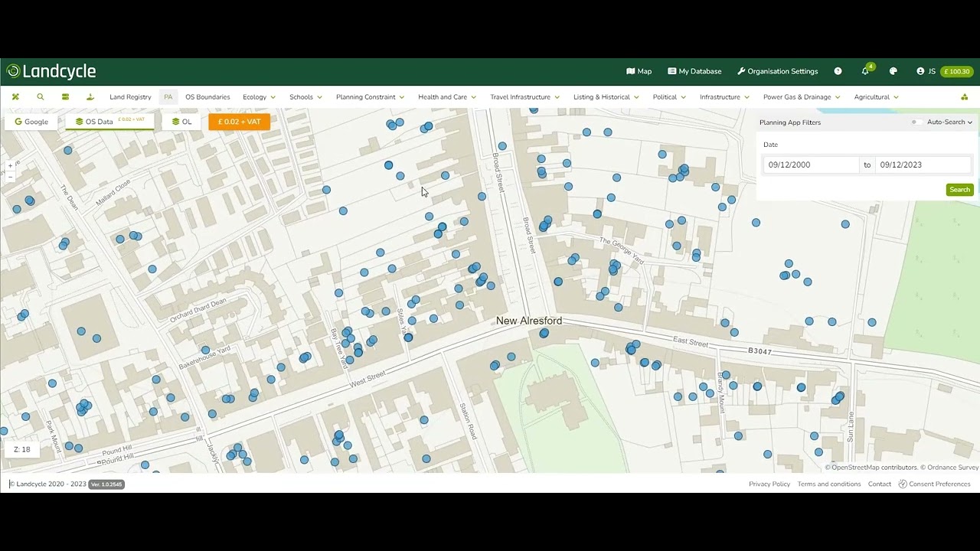The height and width of the screenshot is (551, 980).
Task: Expand the Schools dropdown
Action: [305, 97]
